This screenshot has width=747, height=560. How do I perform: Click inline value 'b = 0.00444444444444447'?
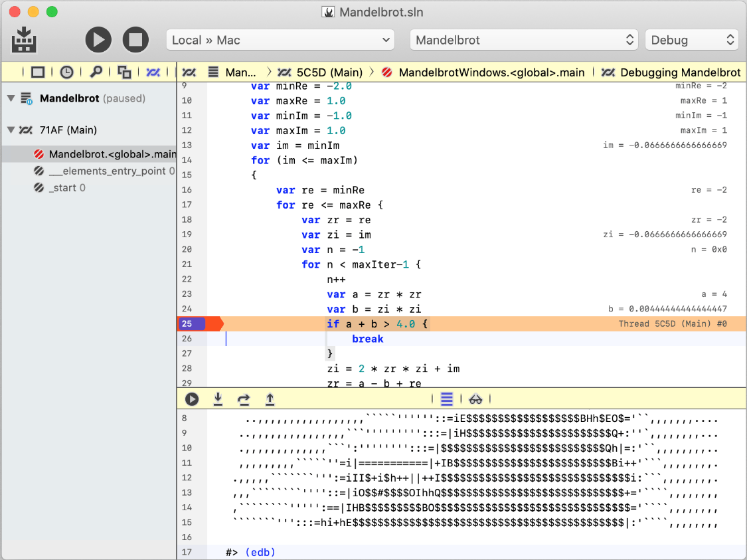pyautogui.click(x=667, y=309)
